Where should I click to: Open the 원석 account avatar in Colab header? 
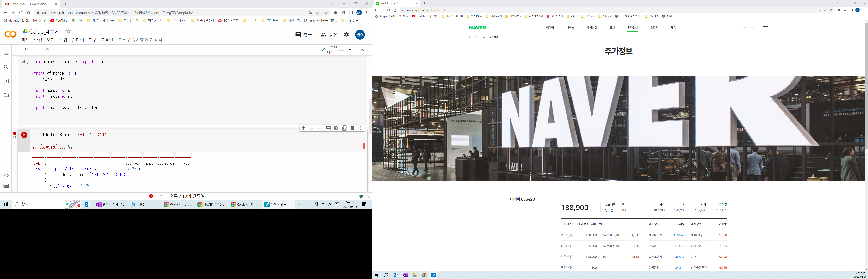click(x=360, y=35)
